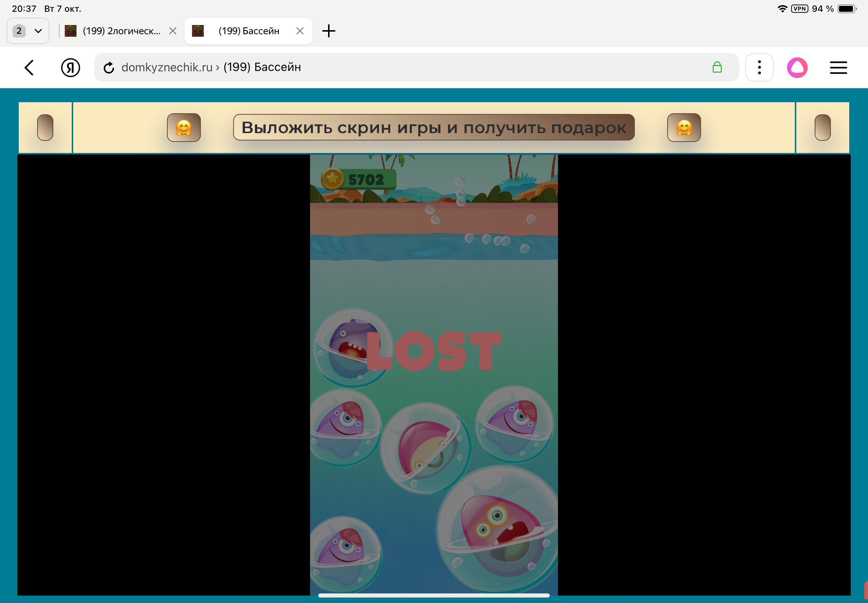Switch to the 2логическ... tab
The image size is (868, 603).
pos(121,31)
